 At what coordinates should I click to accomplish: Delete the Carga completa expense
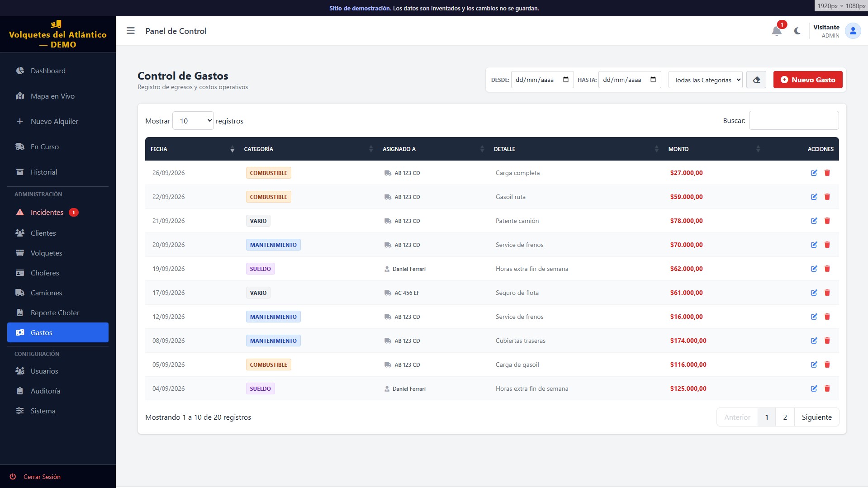click(x=827, y=173)
